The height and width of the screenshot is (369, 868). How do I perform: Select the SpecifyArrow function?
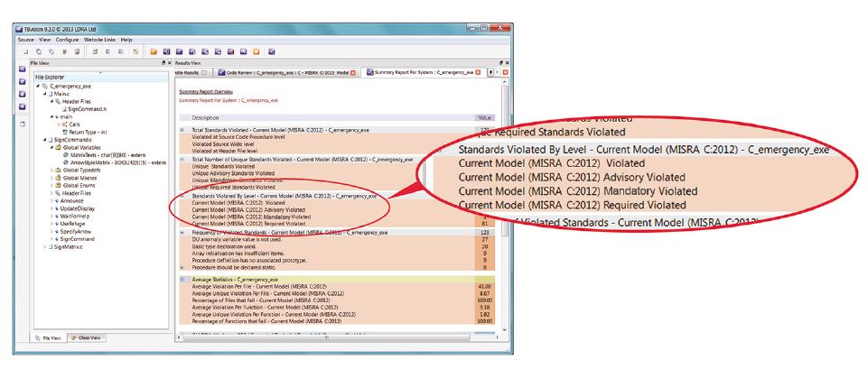tap(76, 232)
